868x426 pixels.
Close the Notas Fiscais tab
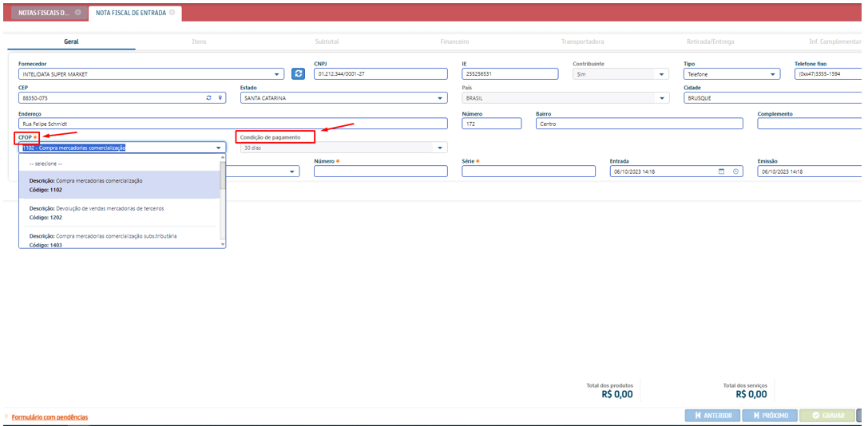coord(77,13)
